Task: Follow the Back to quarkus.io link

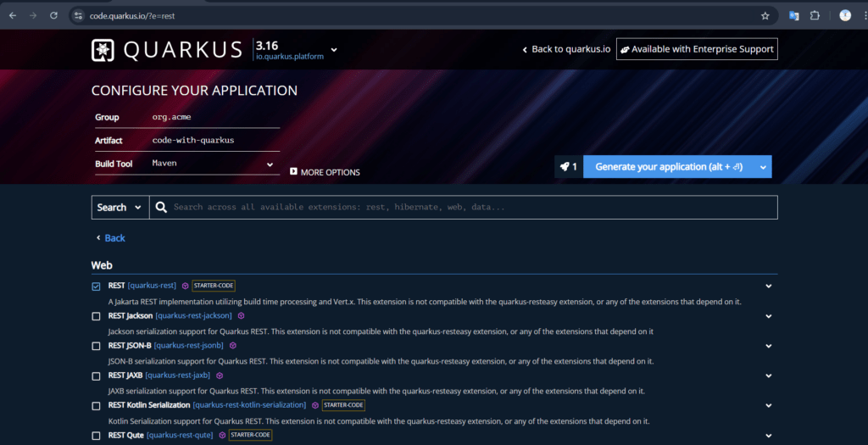Action: [x=566, y=49]
